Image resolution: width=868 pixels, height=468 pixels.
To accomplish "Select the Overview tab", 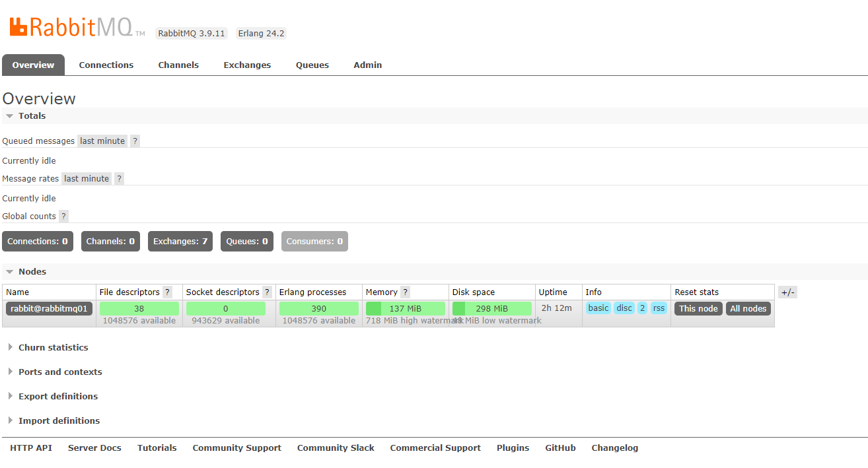I will pos(33,65).
